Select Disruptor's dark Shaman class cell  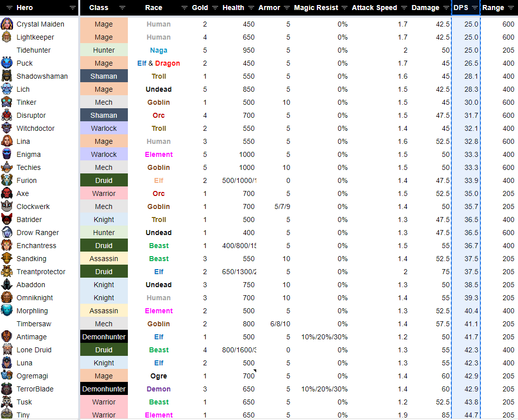[104, 115]
